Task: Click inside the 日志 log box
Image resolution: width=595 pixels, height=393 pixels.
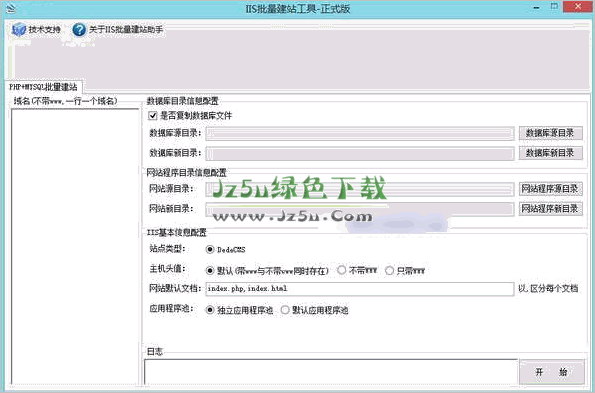Action: (x=331, y=372)
